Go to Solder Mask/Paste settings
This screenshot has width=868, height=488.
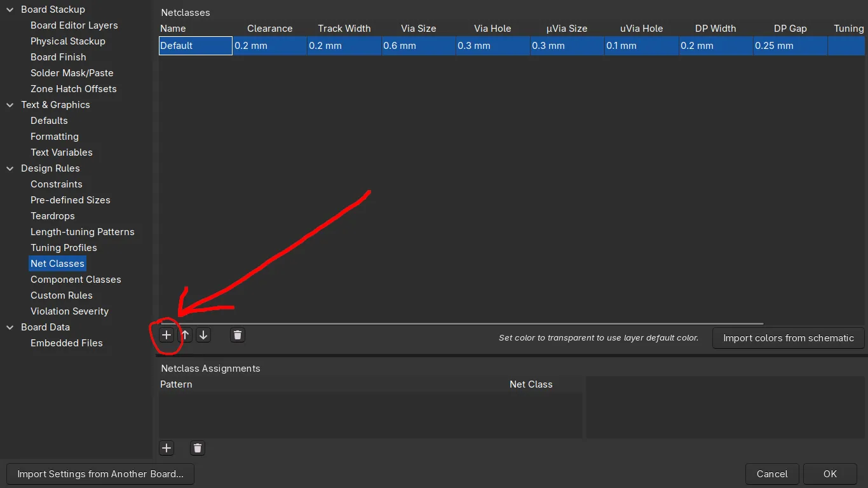tap(72, 73)
